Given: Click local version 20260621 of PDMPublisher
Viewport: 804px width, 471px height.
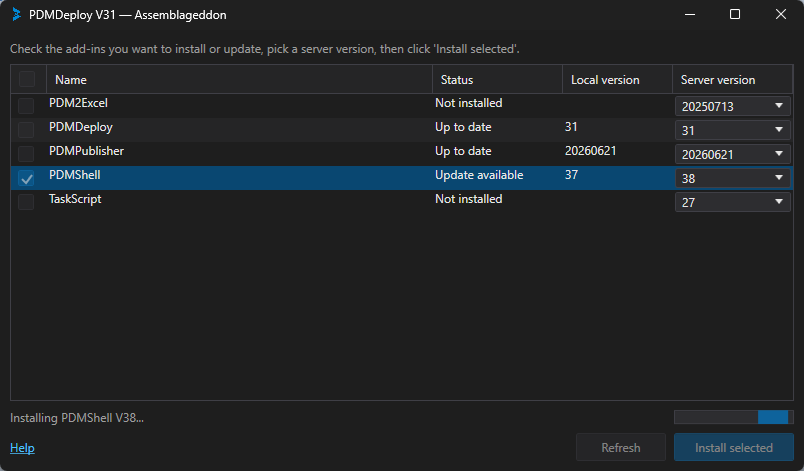Looking at the screenshot, I should point(591,151).
